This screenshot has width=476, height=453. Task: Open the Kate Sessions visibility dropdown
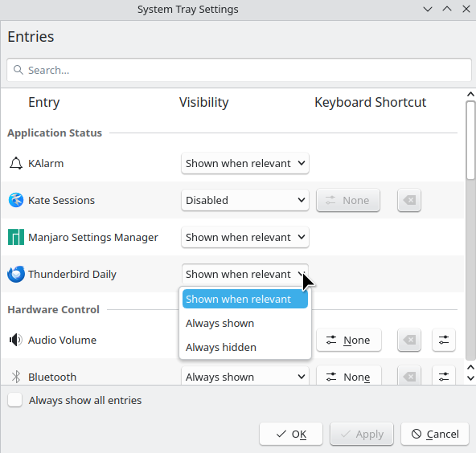[x=245, y=200]
